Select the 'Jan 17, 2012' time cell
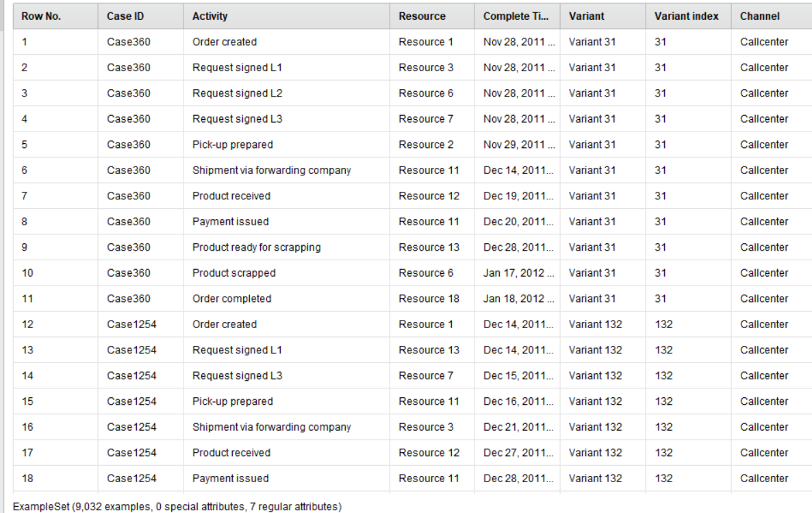 point(519,273)
